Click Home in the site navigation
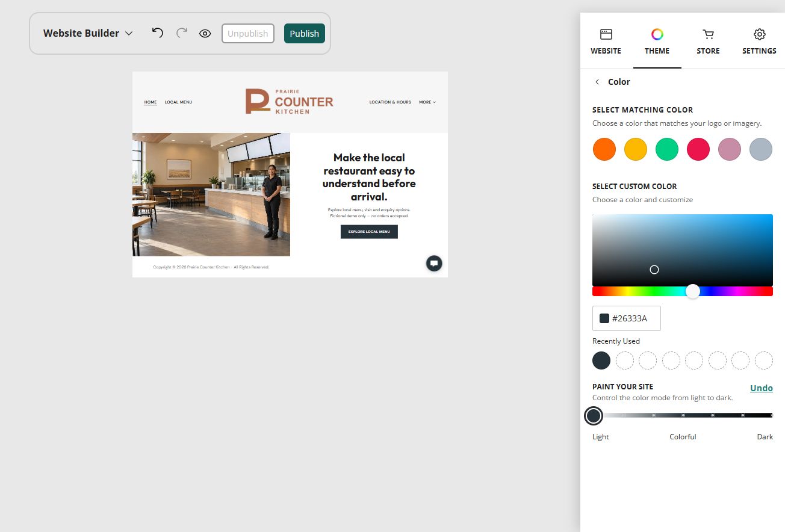This screenshot has height=532, width=785. (150, 102)
